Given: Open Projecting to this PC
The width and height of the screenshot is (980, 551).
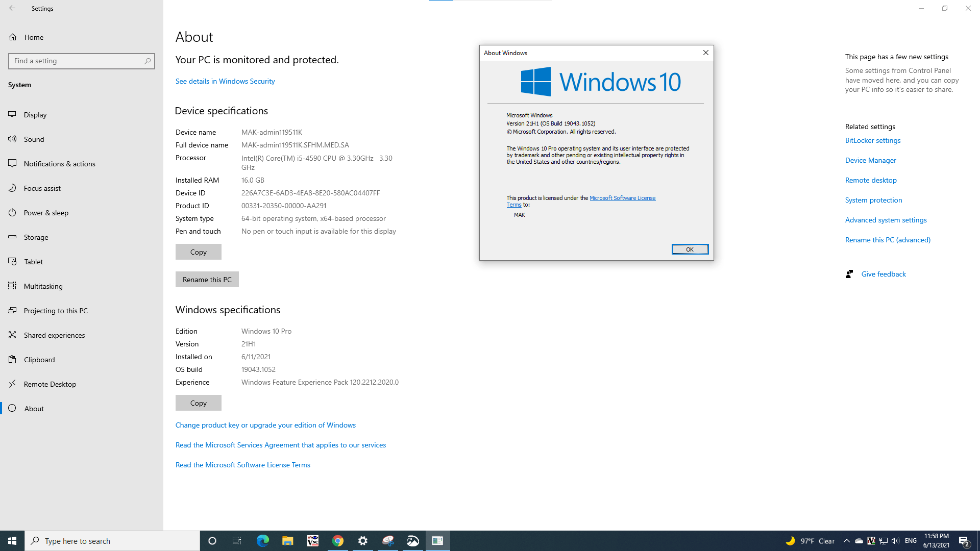Looking at the screenshot, I should [x=82, y=311].
